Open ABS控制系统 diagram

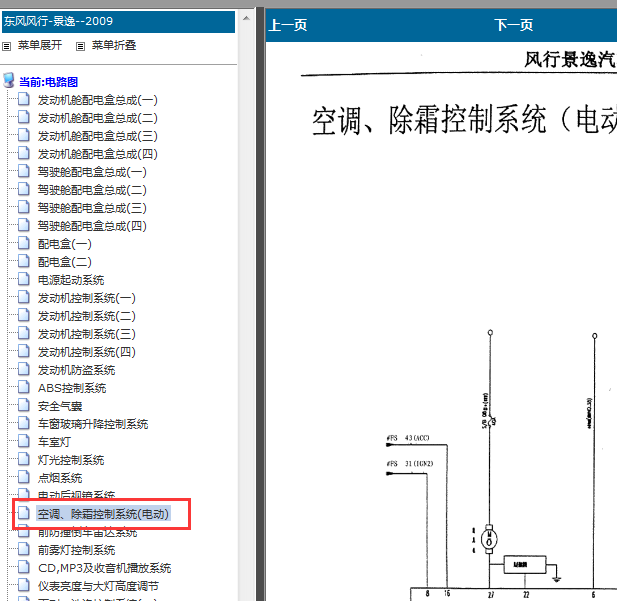72,388
